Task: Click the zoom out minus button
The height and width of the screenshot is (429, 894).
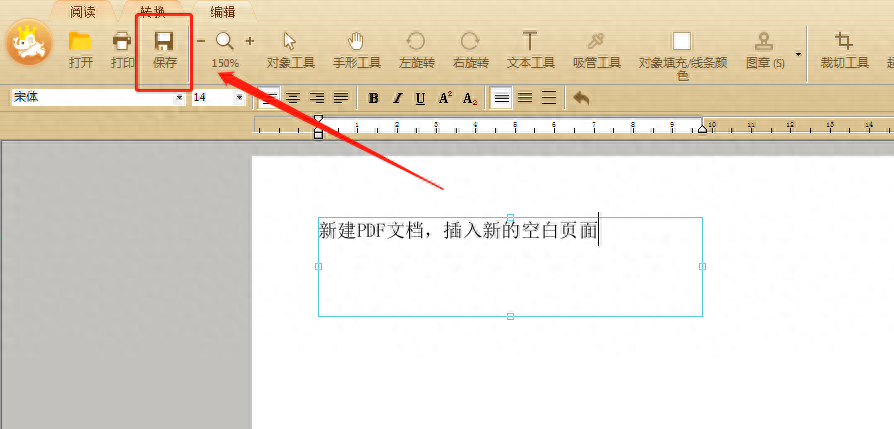Action: coord(201,41)
